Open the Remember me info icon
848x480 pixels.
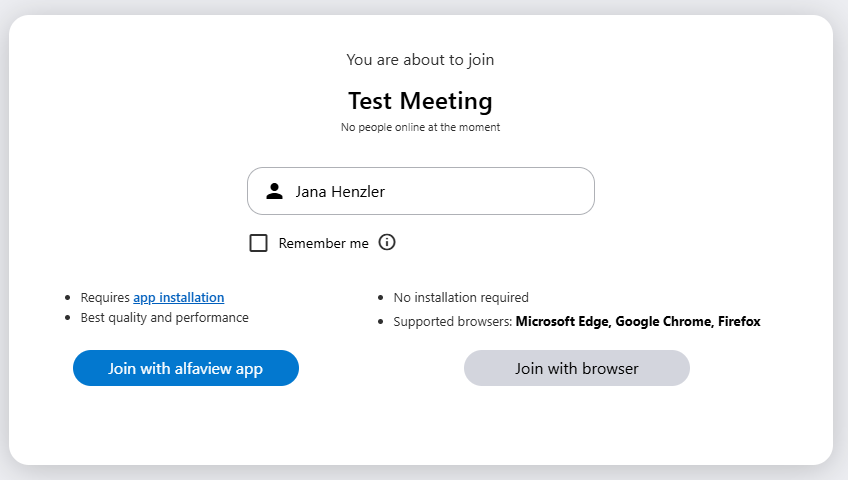click(387, 242)
